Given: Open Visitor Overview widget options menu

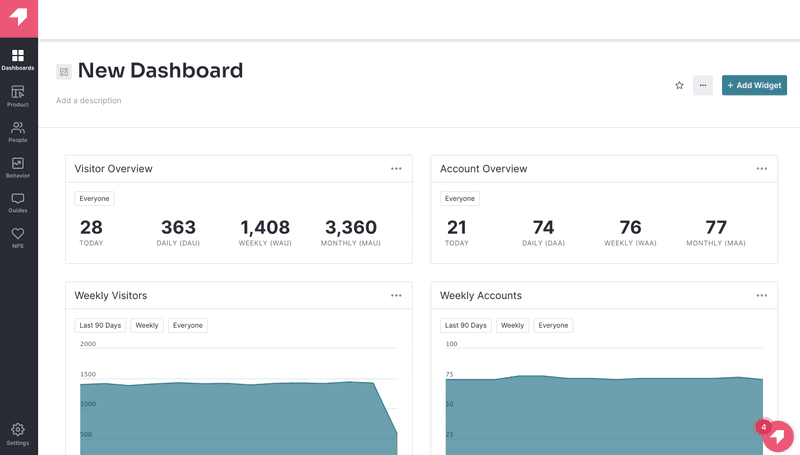Looking at the screenshot, I should point(396,169).
